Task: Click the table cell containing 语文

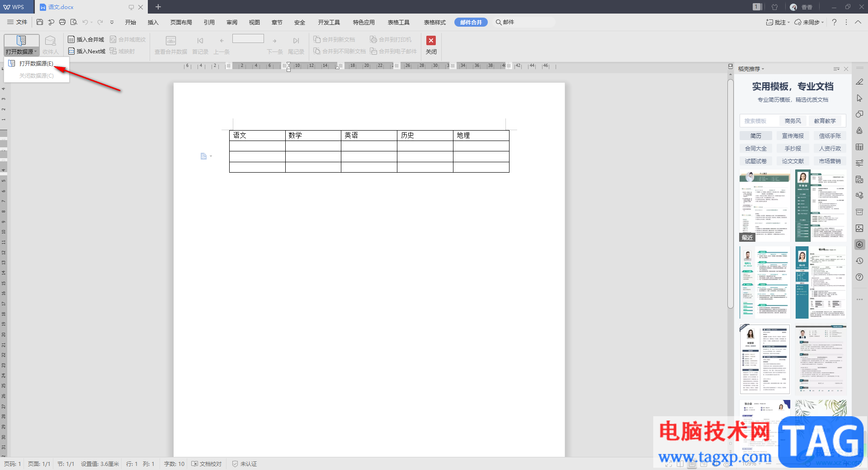Action: (257, 136)
